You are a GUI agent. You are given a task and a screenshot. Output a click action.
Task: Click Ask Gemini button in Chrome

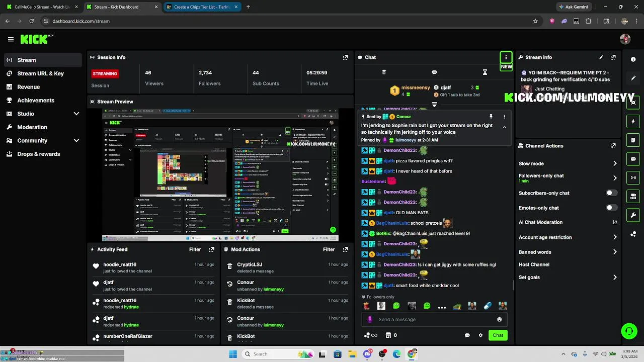point(573,7)
